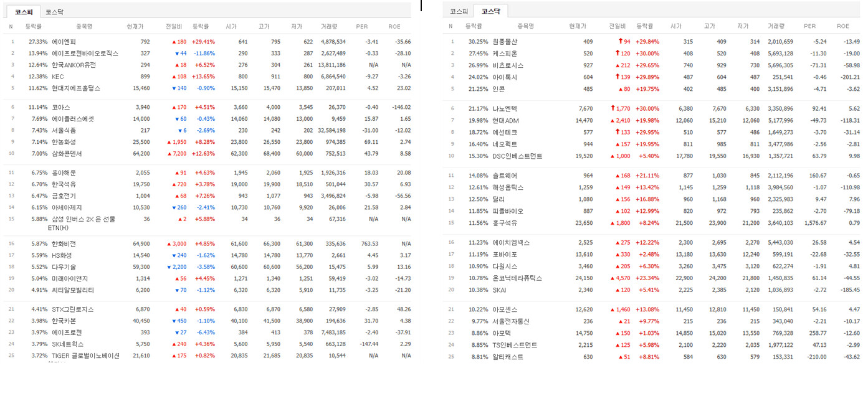Open the 미래아이앤지 stock link
Viewport: 868px width, 396px height.
point(70,278)
